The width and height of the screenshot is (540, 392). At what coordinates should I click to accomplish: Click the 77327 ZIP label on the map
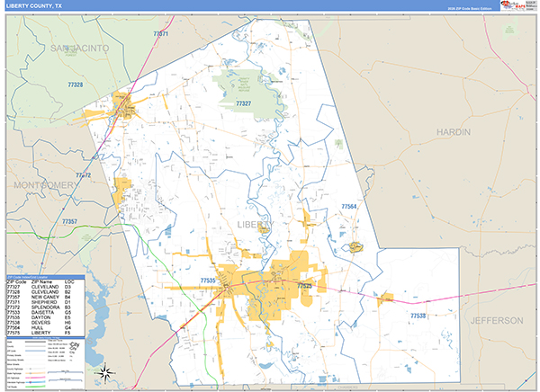(244, 103)
